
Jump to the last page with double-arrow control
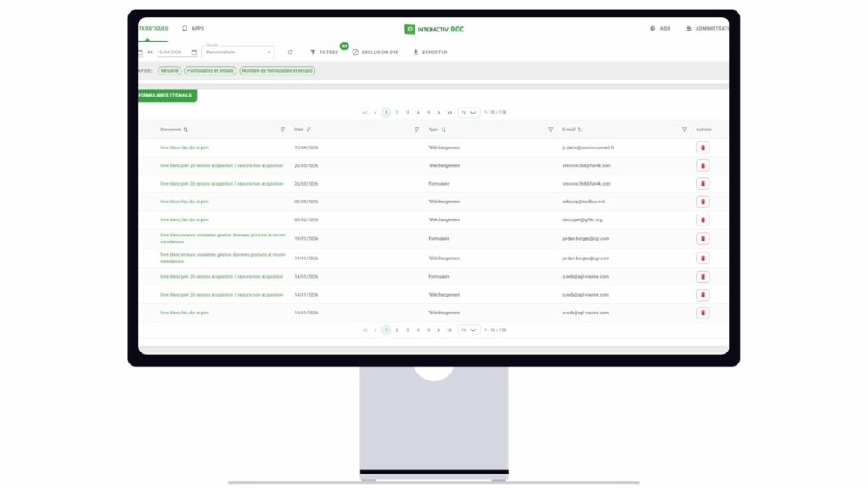click(x=449, y=111)
